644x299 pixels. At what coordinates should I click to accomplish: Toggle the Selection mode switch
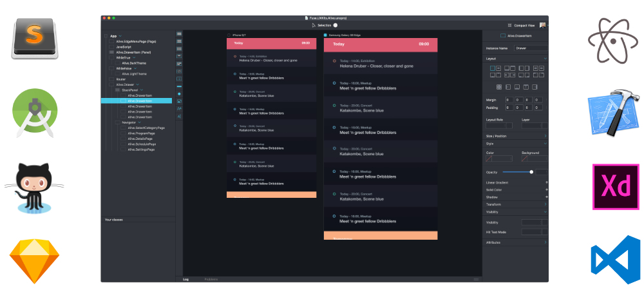pyautogui.click(x=335, y=26)
